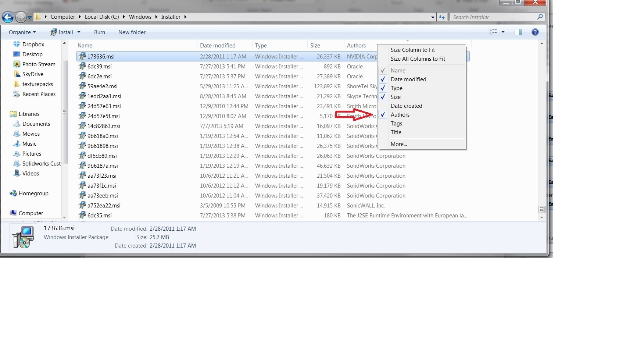Viewport: 644px width, 341px height.
Task: Open the recent locations dropdown arrow
Action: click(x=30, y=17)
